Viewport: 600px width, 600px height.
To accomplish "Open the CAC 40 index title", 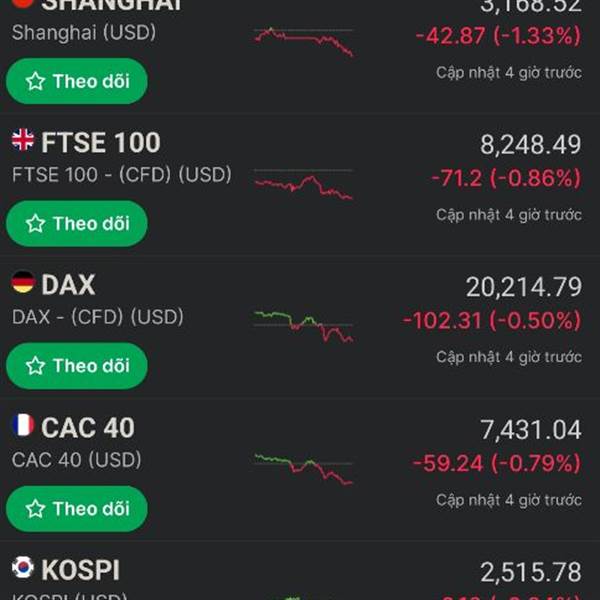I will coord(87,428).
